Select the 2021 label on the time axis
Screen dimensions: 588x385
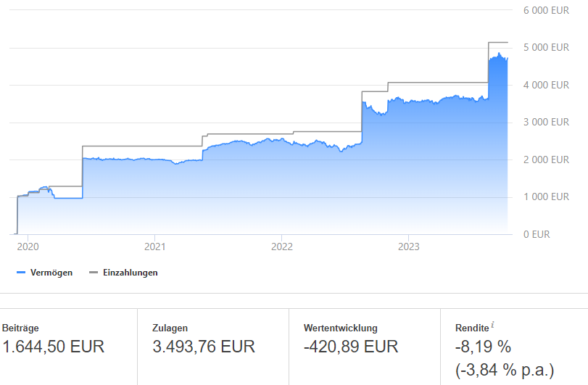[x=154, y=247]
